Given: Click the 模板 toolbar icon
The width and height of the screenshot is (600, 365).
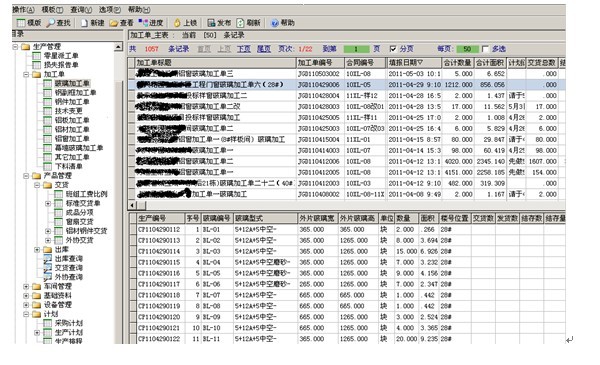Looking at the screenshot, I should pos(21,23).
